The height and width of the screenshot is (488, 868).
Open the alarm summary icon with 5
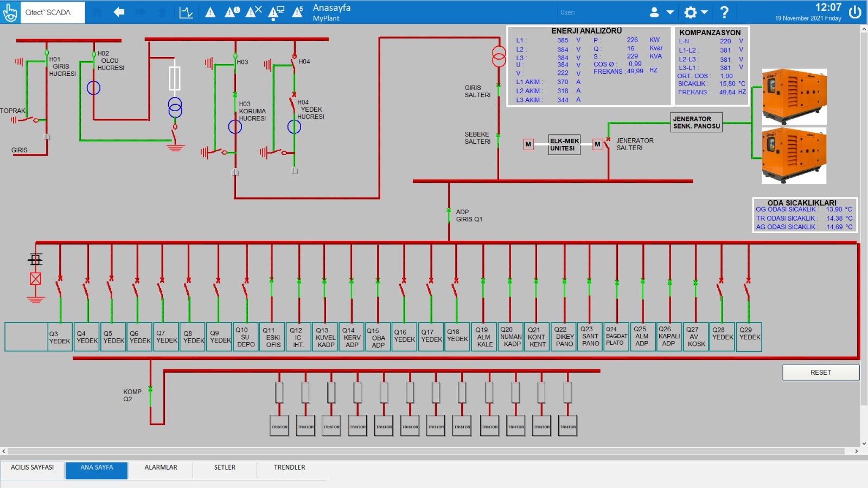[x=297, y=12]
